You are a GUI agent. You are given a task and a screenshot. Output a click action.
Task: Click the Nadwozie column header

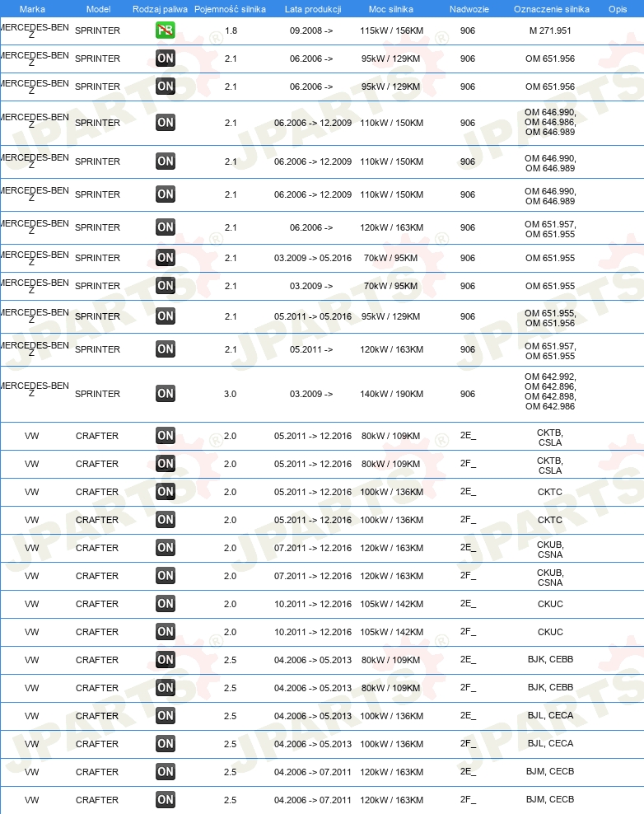469,9
